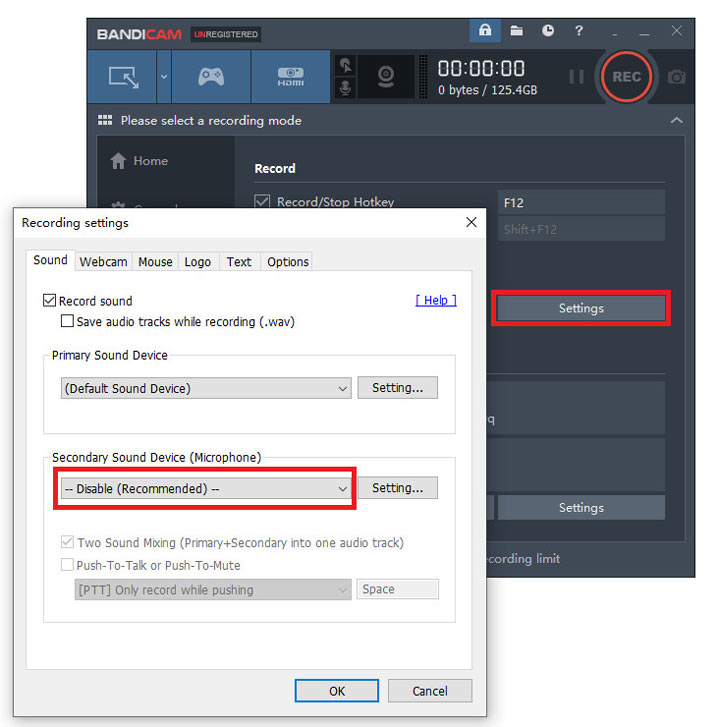Image resolution: width=720 pixels, height=727 pixels.
Task: Switch to the Webcam tab
Action: pos(104,262)
